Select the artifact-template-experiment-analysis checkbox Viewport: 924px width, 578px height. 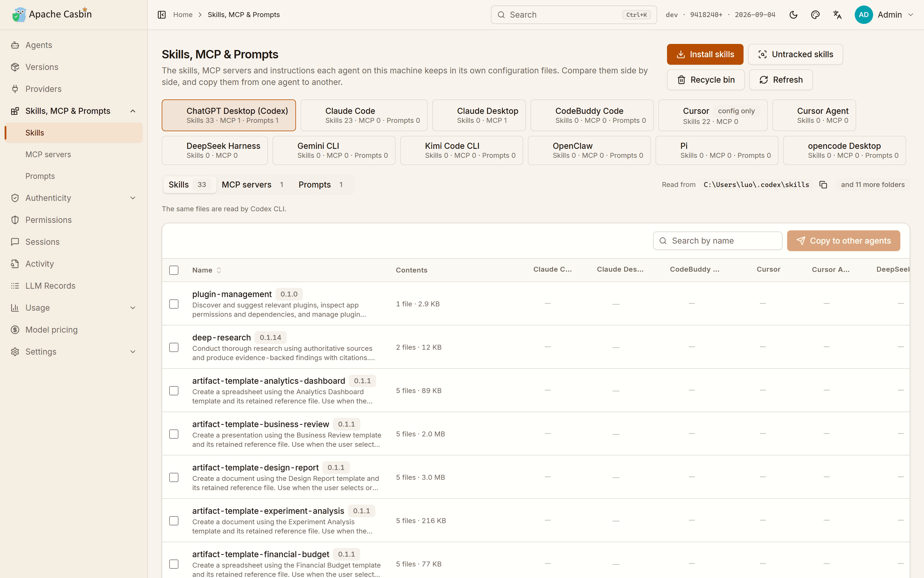tap(174, 521)
